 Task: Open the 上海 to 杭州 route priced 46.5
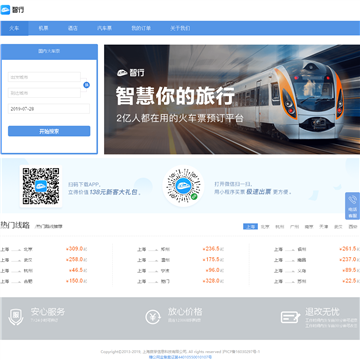[x=44, y=270]
